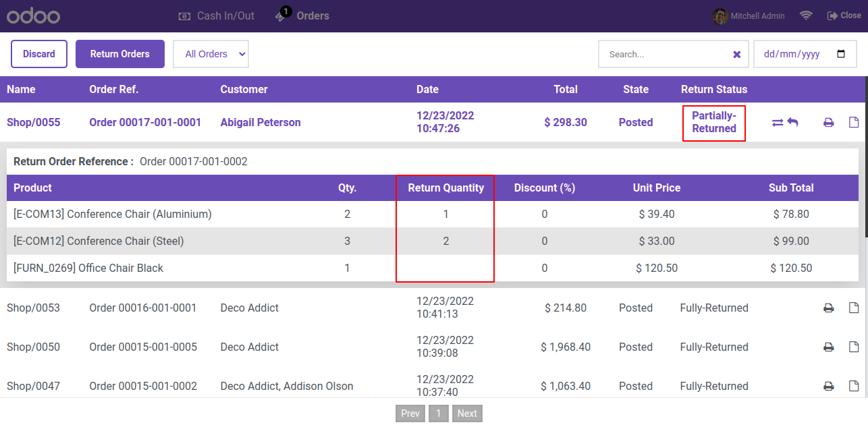Select page 1 in pagination
Image resolution: width=868 pixels, height=429 pixels.
(x=438, y=413)
